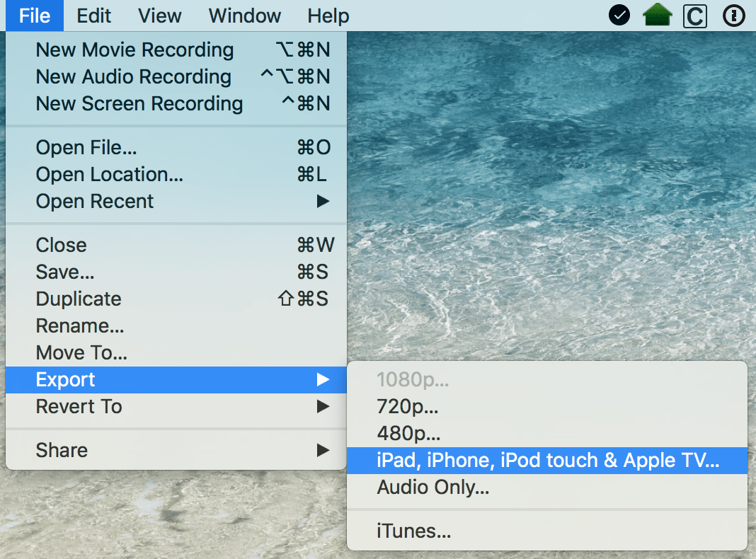
Task: Choose Close from the File menu
Action: [176, 245]
